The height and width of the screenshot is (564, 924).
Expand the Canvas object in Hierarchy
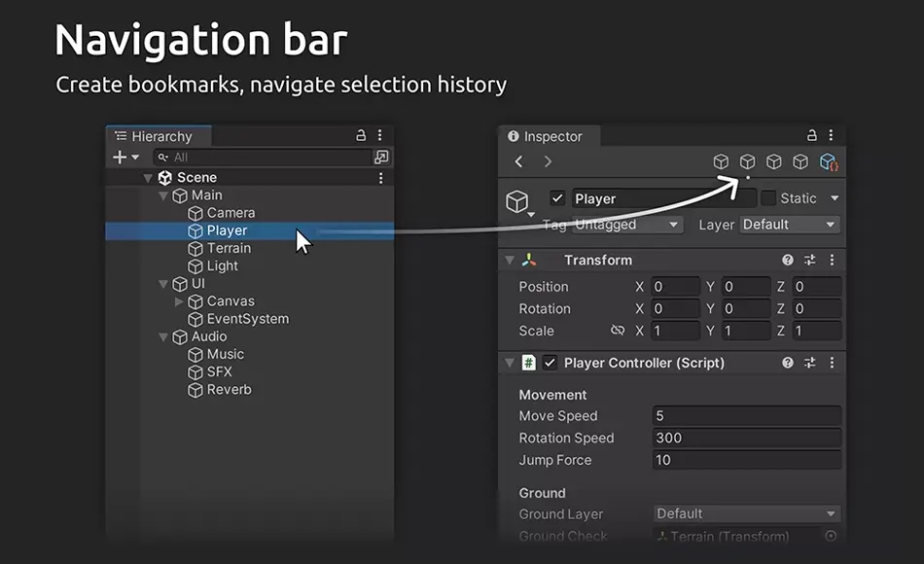178,301
